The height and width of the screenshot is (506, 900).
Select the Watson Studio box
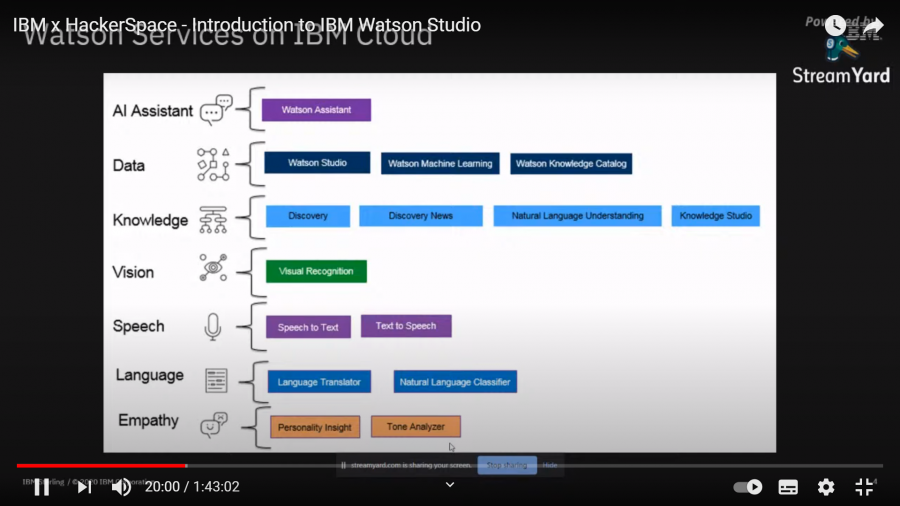tap(317, 162)
